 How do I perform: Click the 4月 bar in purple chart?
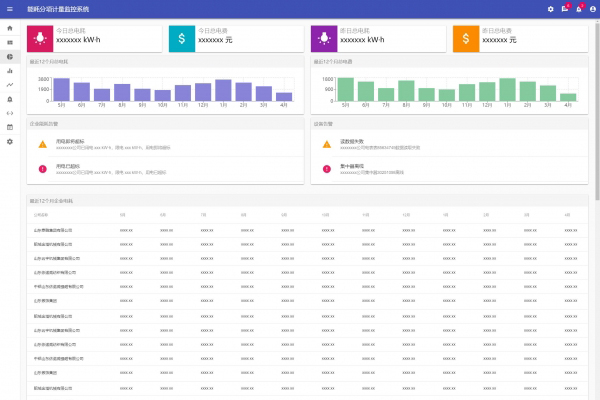(x=284, y=97)
